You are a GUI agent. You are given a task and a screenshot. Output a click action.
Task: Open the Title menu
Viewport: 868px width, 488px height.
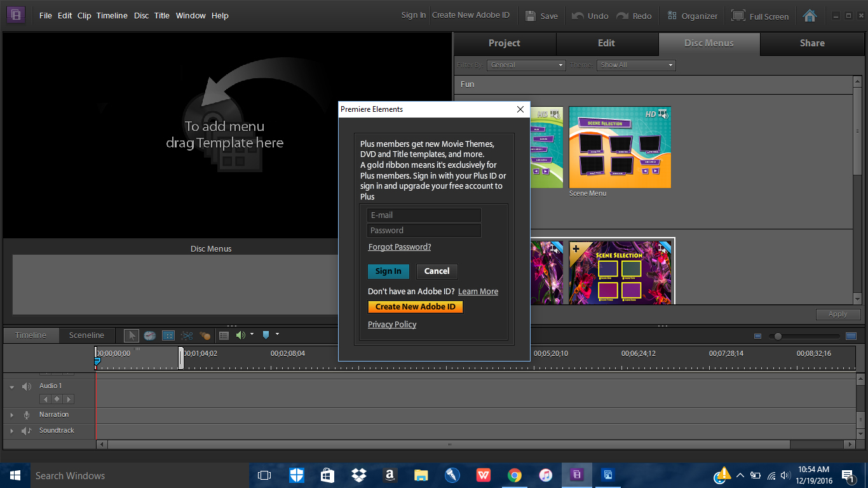pyautogui.click(x=162, y=15)
